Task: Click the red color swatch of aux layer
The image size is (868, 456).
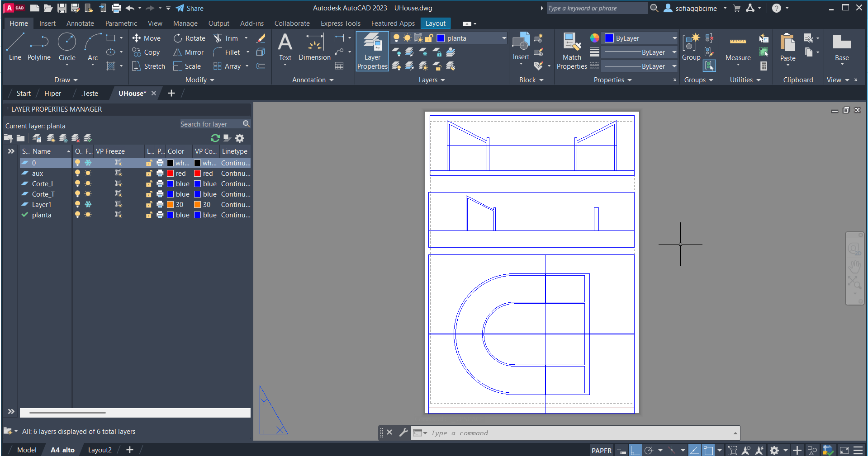Action: [x=171, y=174]
